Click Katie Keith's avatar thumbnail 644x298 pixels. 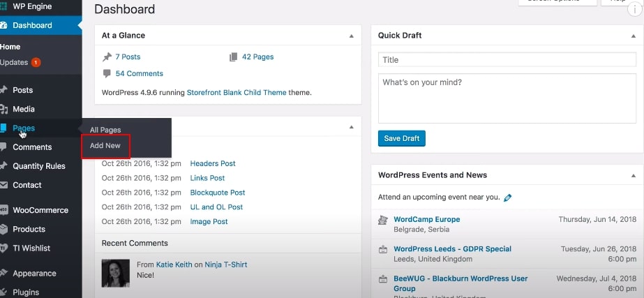pos(116,273)
